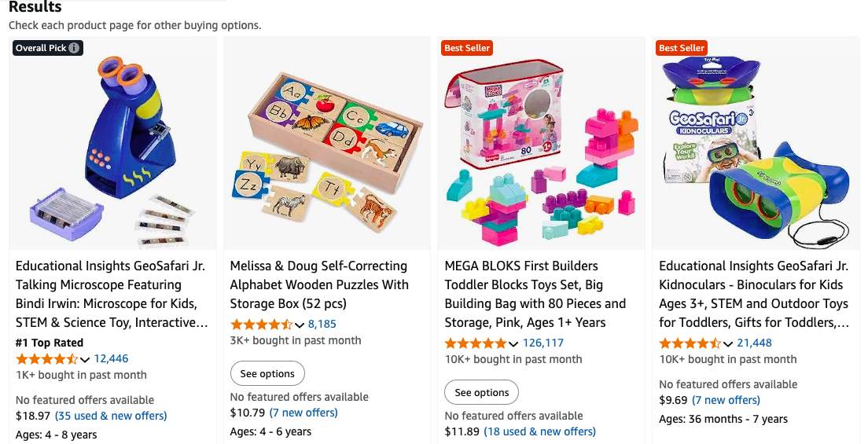Click See options for MEGA BLOKS set
The image size is (868, 444).
pos(481,392)
